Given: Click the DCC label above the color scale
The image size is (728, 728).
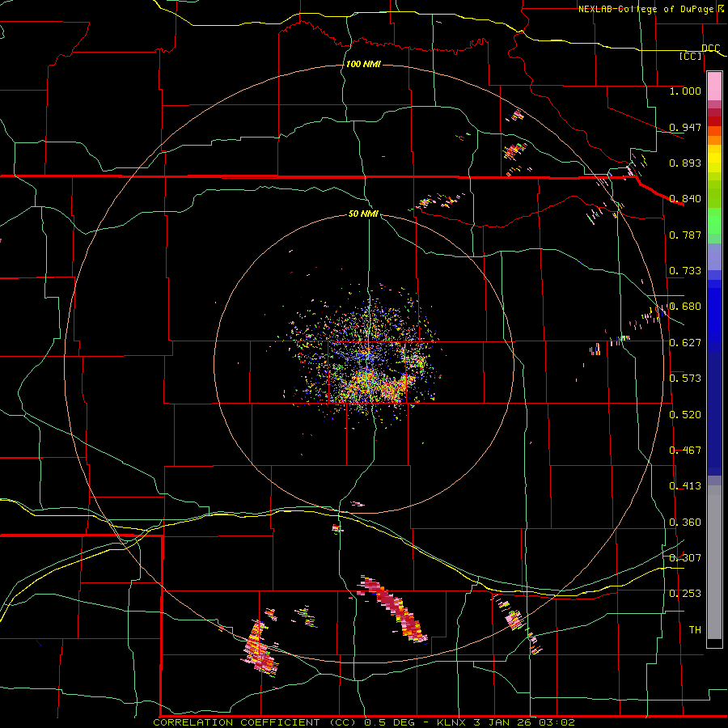Looking at the screenshot, I should coord(710,48).
